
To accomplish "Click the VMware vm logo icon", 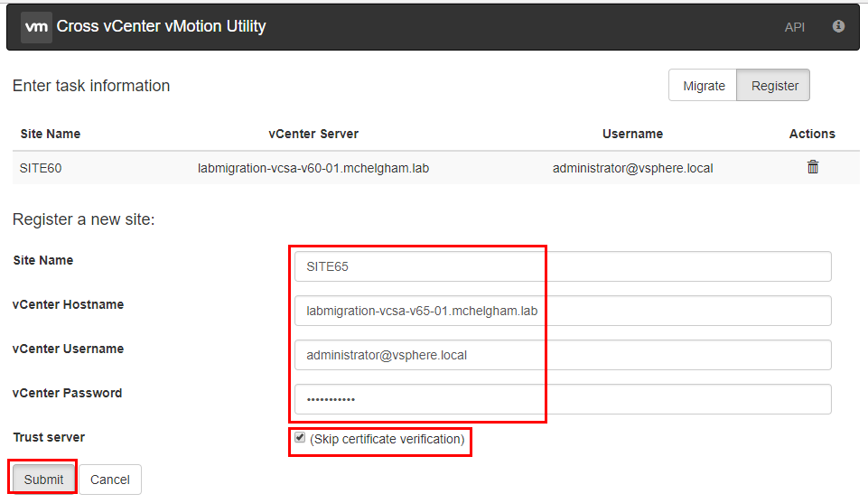I will point(36,26).
